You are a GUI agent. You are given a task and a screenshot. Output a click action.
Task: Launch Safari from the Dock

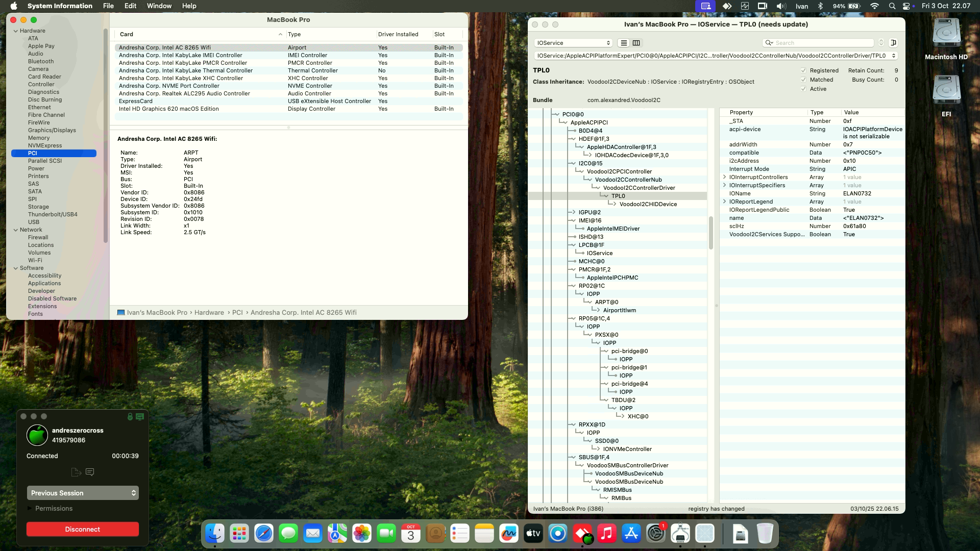click(x=264, y=534)
